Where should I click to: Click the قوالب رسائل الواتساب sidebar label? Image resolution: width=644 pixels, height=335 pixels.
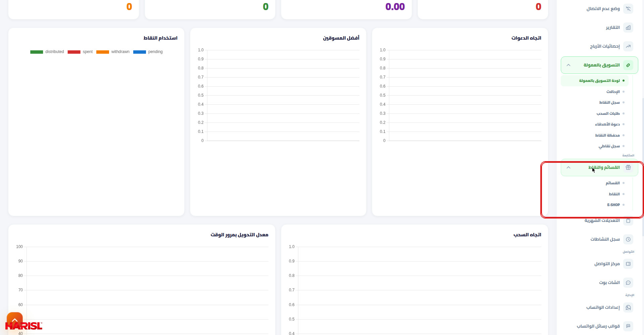[x=598, y=326]
